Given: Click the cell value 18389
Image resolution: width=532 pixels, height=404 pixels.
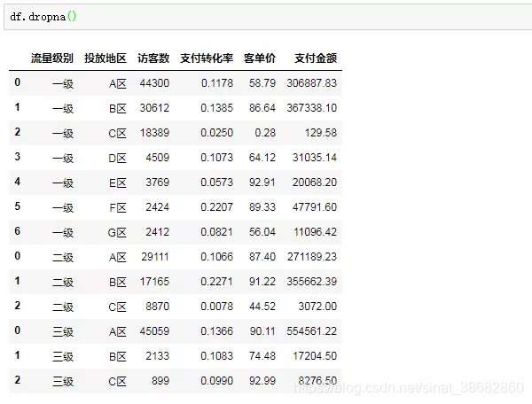Looking at the screenshot, I should click(x=154, y=133).
